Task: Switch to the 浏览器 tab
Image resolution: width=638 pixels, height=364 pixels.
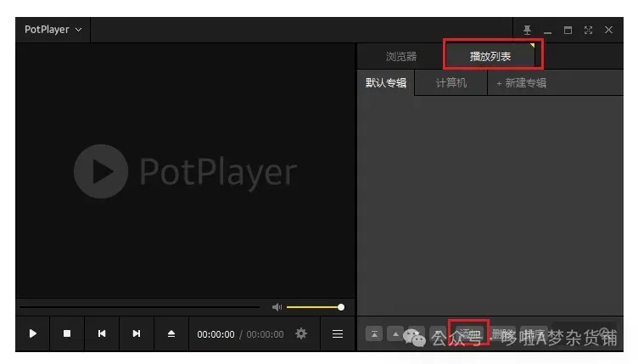Action: [x=400, y=56]
